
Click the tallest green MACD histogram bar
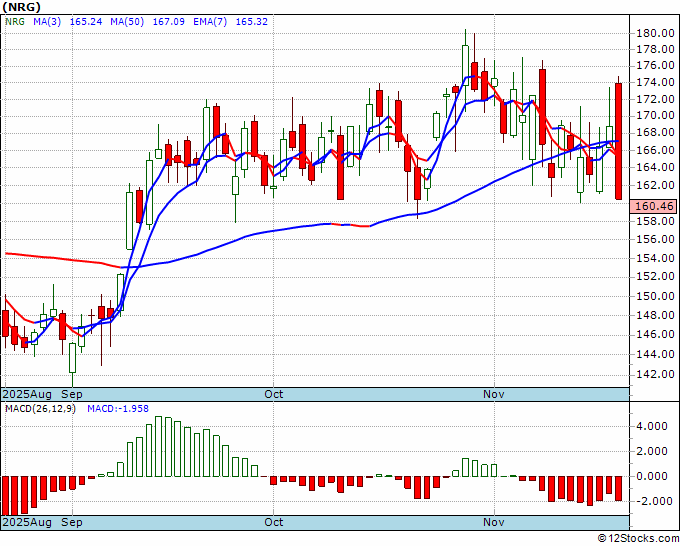(159, 446)
